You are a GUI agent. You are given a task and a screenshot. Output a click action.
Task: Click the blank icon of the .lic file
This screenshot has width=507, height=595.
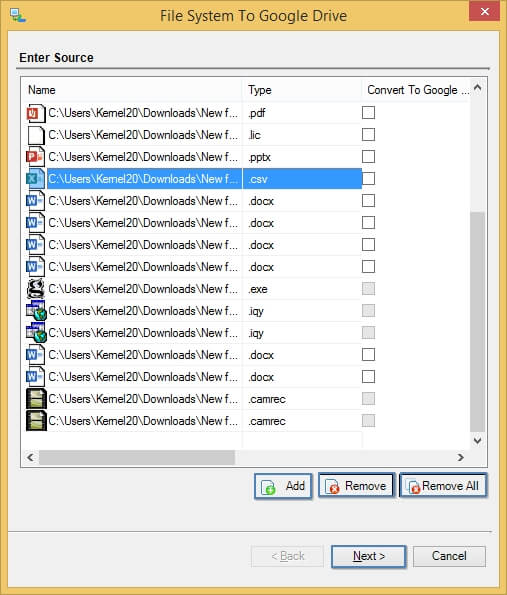[x=36, y=135]
